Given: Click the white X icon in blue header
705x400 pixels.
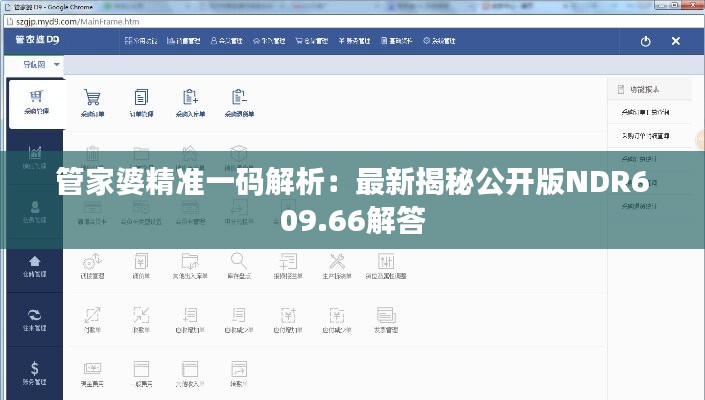Looking at the screenshot, I should pos(675,41).
